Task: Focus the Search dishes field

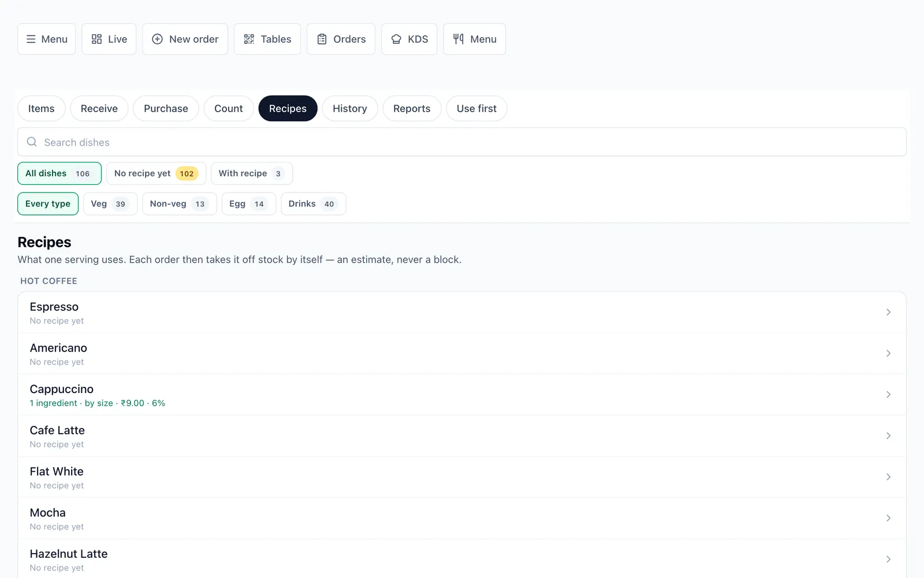Action: click(x=462, y=142)
